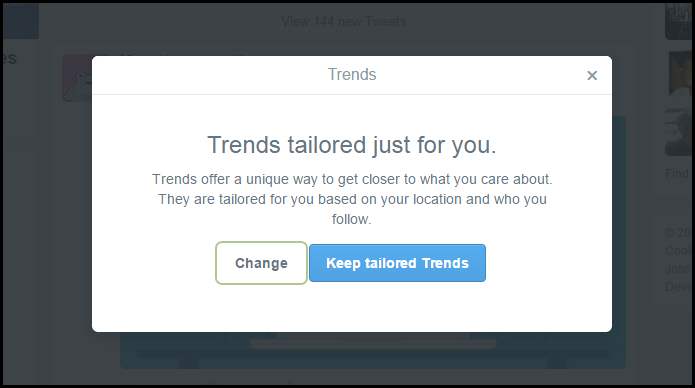Close the Trends dialog with the X
This screenshot has height=388, width=695.
(592, 76)
